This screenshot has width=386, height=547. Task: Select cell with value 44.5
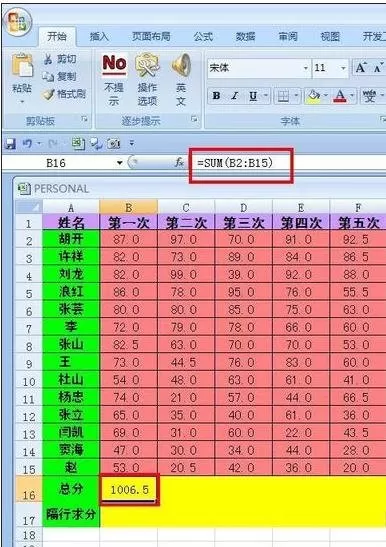pos(186,362)
